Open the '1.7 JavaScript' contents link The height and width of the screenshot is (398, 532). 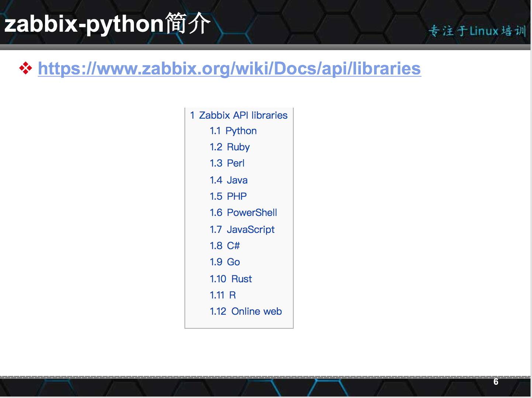click(x=242, y=230)
